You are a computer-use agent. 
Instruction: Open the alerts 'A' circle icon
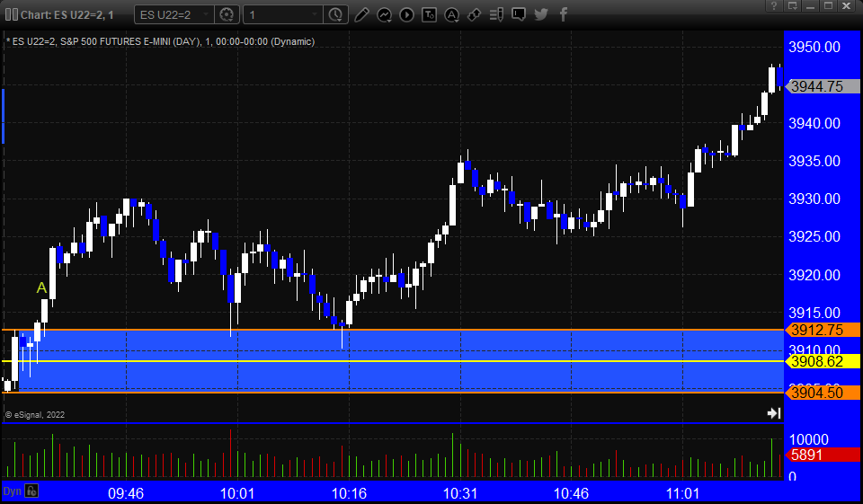click(x=451, y=15)
